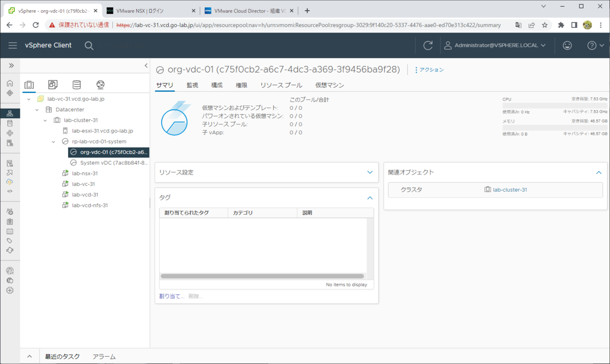Open Lifecycle Manager sidebar icon
The image size is (610, 364).
tap(10, 250)
